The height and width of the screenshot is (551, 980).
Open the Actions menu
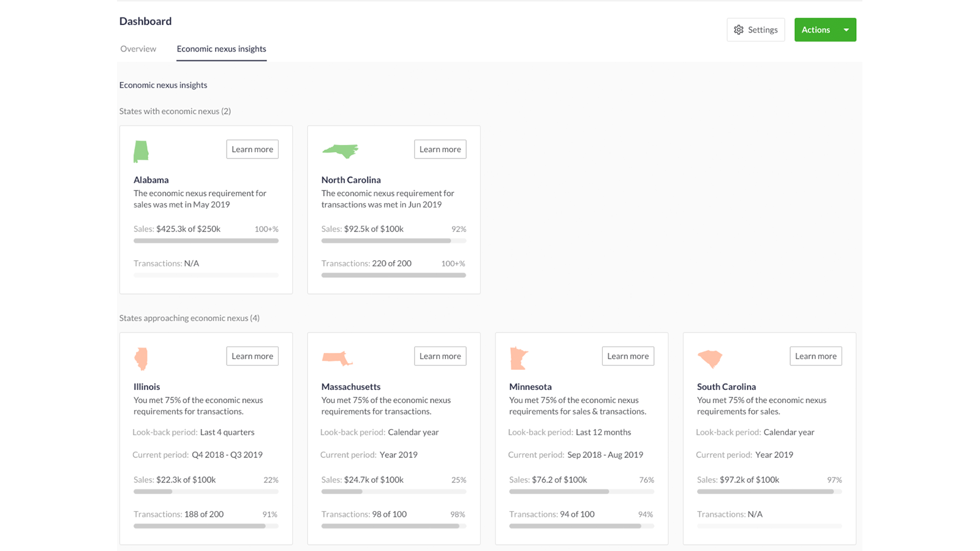[x=816, y=29]
